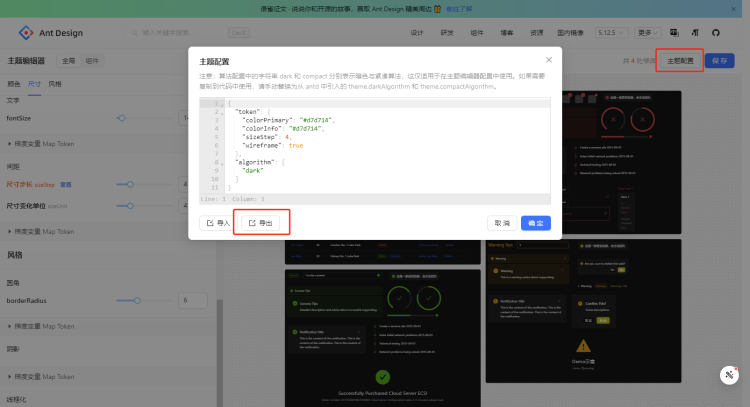Screen dimensions: 750x407
Task: Close the 主题配置 dialog with the X
Action: click(549, 60)
